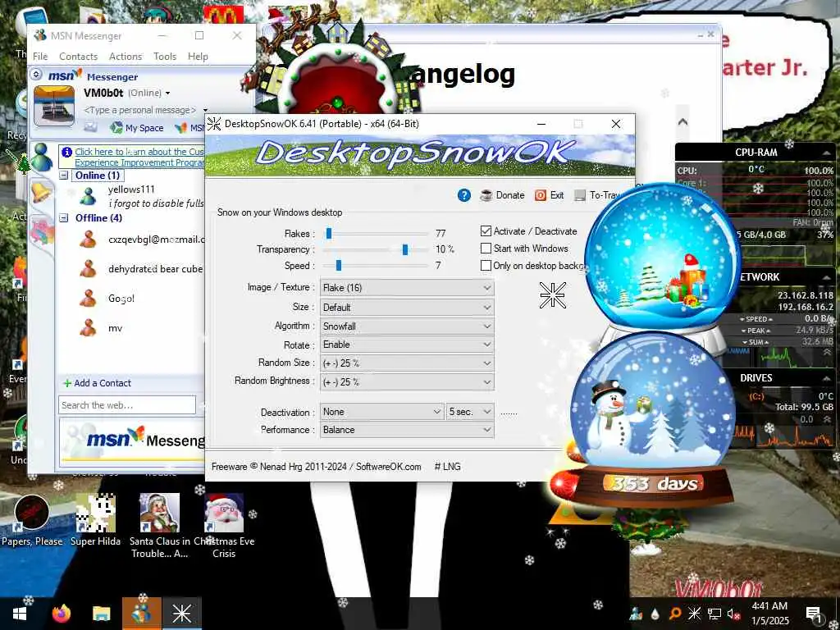This screenshot has width=840, height=630.
Task: Open the Random Brightness dropdown
Action: (407, 382)
